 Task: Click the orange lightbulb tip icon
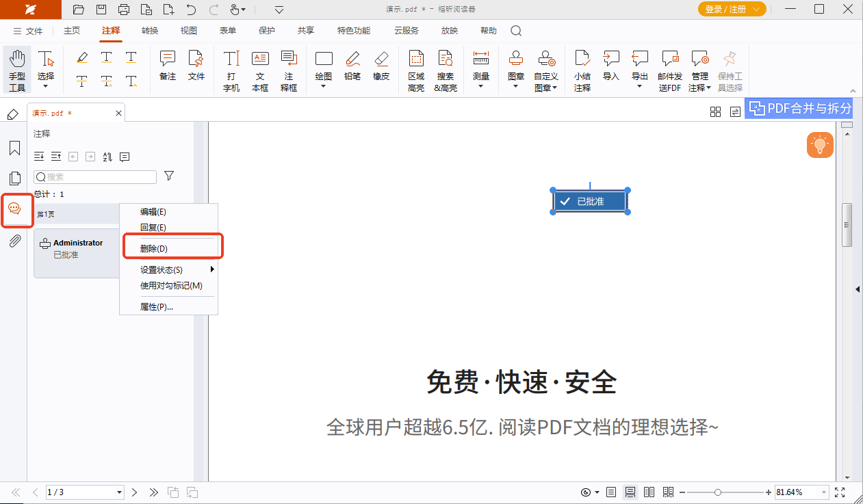[820, 145]
